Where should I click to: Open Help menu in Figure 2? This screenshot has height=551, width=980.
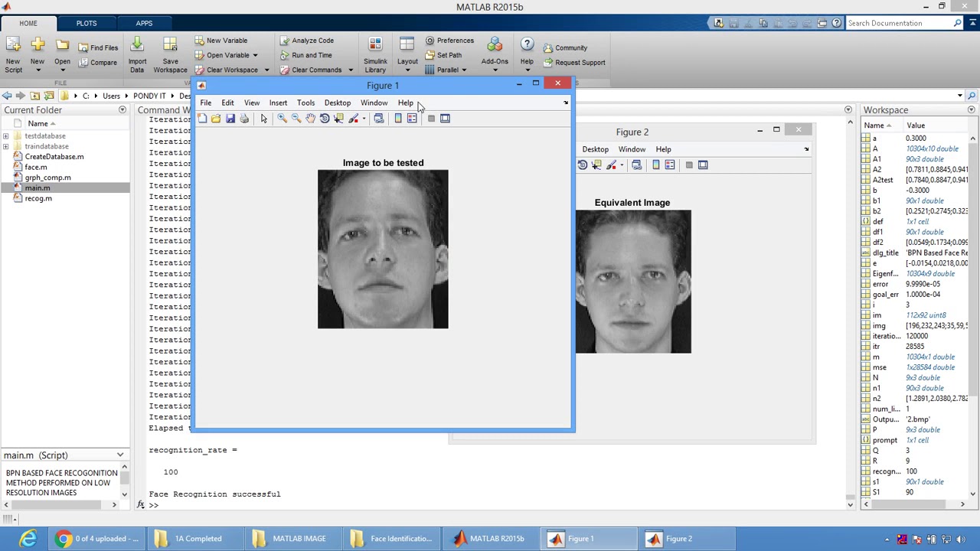[663, 149]
